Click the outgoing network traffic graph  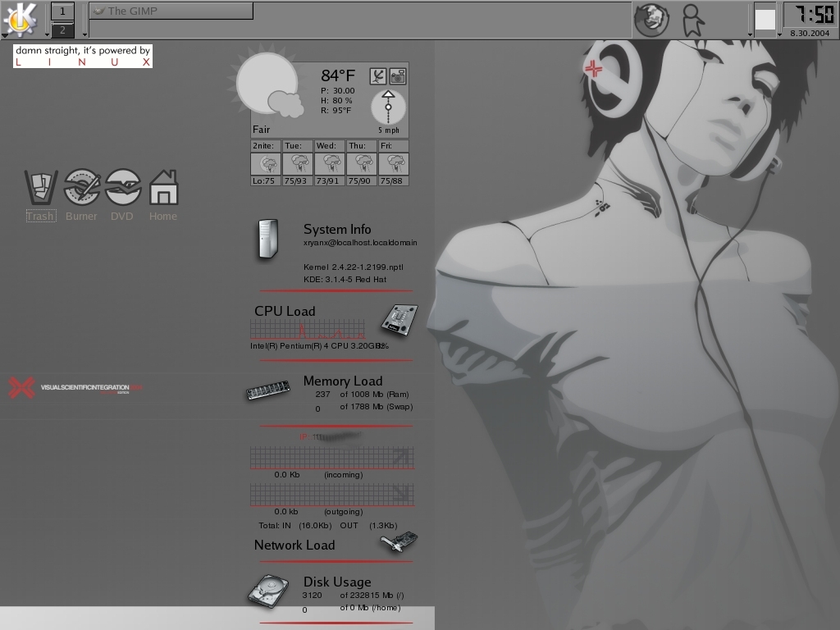click(332, 495)
